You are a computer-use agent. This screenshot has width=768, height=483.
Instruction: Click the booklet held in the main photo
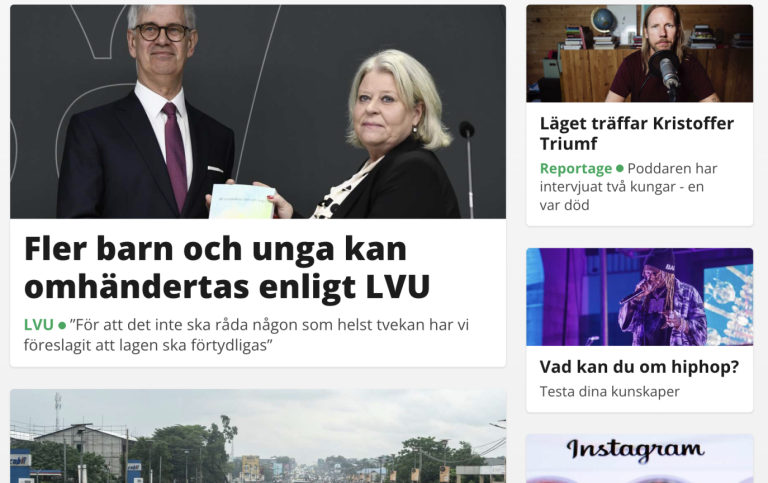point(242,201)
